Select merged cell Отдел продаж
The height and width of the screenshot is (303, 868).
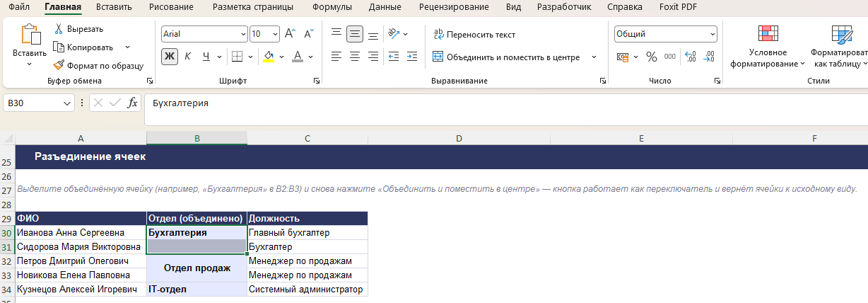197,268
